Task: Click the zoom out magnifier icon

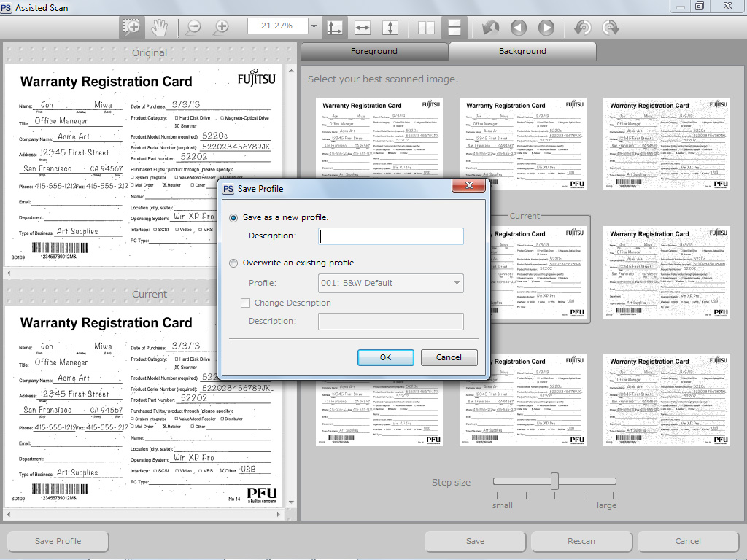Action: (193, 28)
